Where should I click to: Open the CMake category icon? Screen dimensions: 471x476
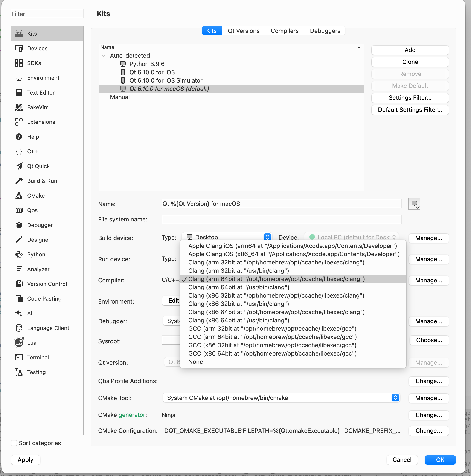point(19,196)
